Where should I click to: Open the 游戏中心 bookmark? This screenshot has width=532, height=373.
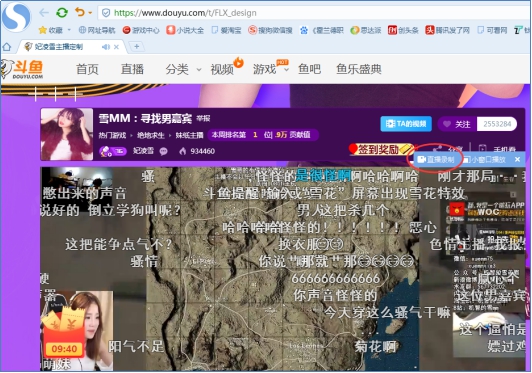click(141, 30)
